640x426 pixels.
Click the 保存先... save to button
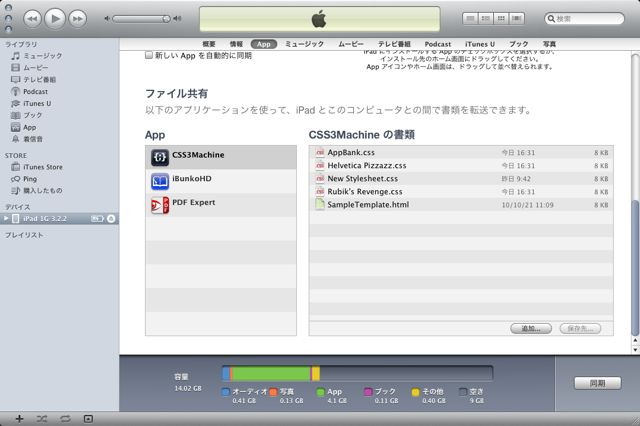(x=580, y=328)
